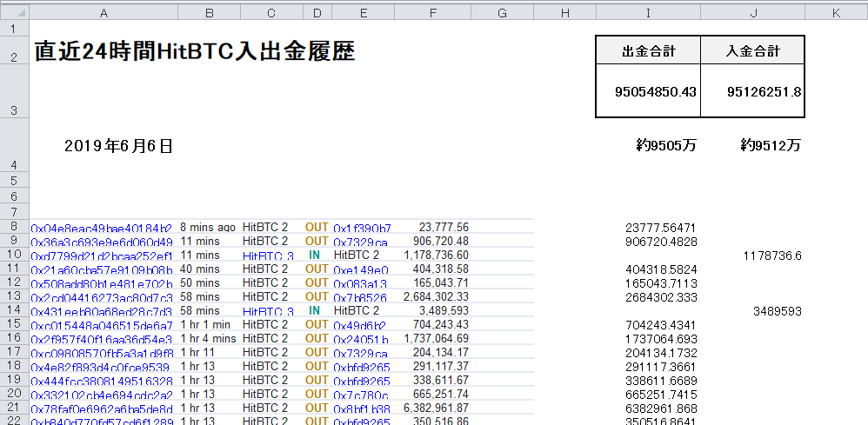Viewport: 868px width, 425px height.
Task: Click the '8 mins ago' cell
Action: (x=208, y=228)
